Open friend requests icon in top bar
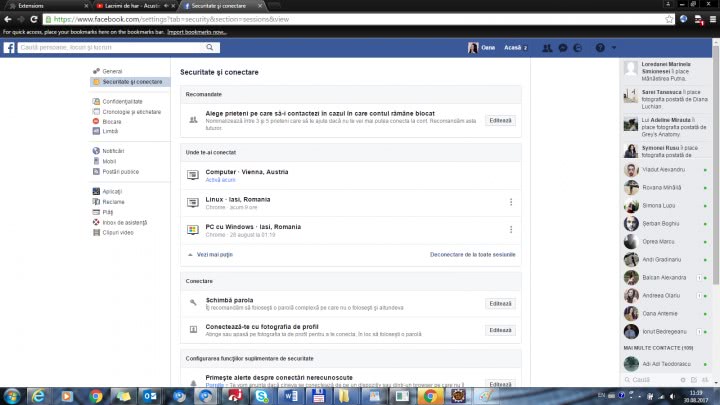This screenshot has height=405, width=720. coord(549,48)
